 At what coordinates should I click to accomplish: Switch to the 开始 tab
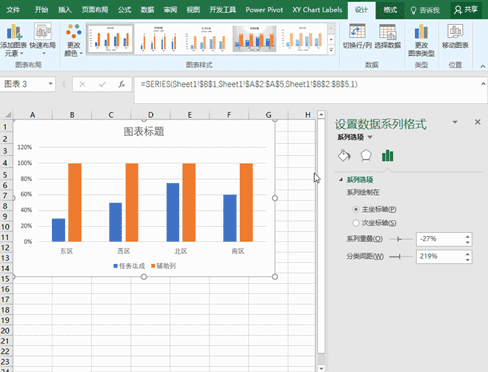pos(41,10)
